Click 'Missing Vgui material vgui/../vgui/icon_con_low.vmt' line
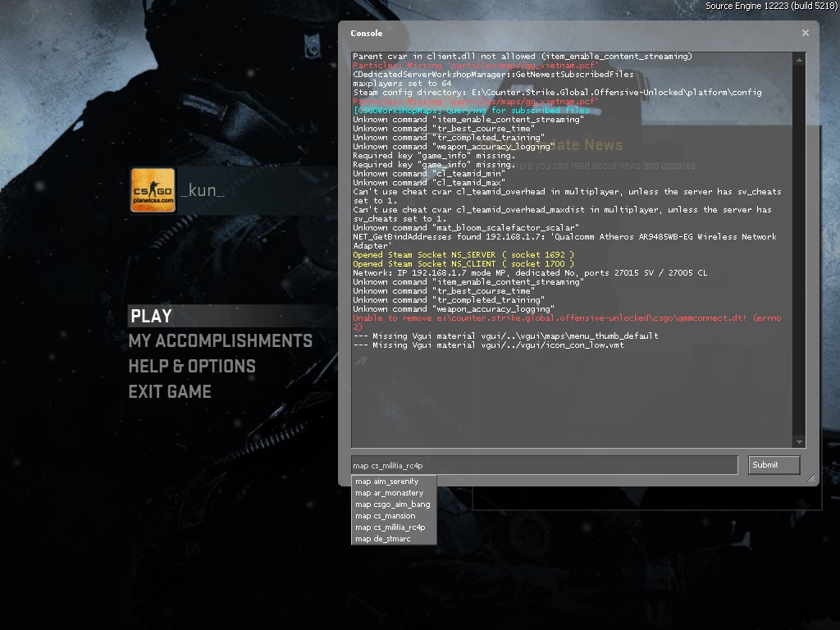The image size is (840, 630). click(488, 345)
